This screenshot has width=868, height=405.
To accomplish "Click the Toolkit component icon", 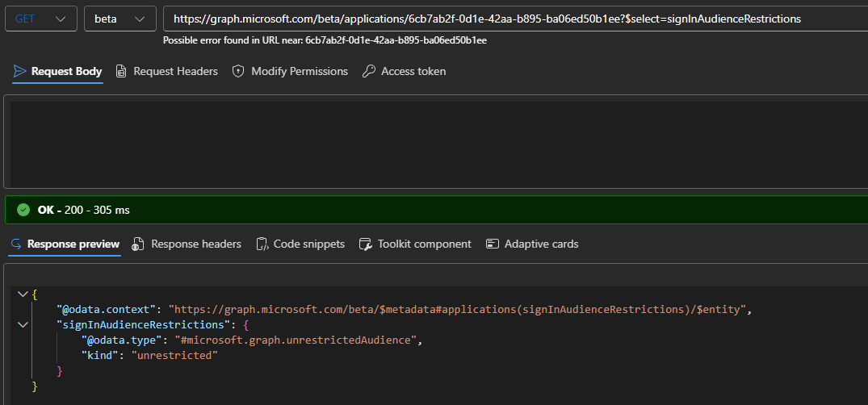I will 365,244.
